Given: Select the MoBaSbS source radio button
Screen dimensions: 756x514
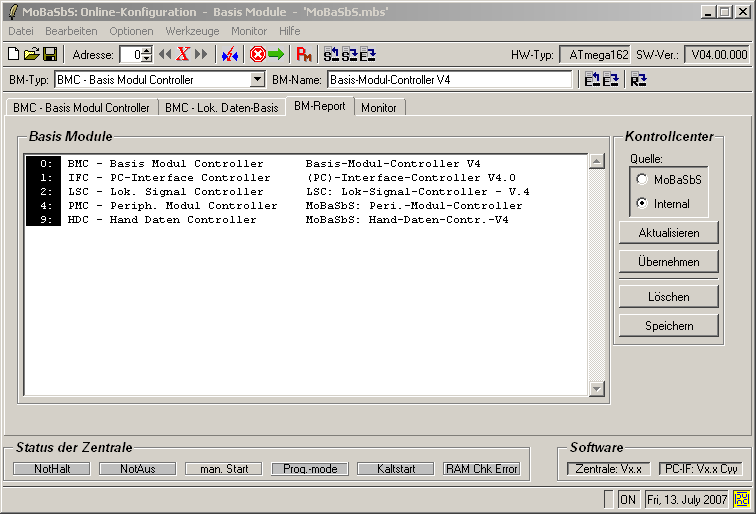Looking at the screenshot, I should [642, 179].
